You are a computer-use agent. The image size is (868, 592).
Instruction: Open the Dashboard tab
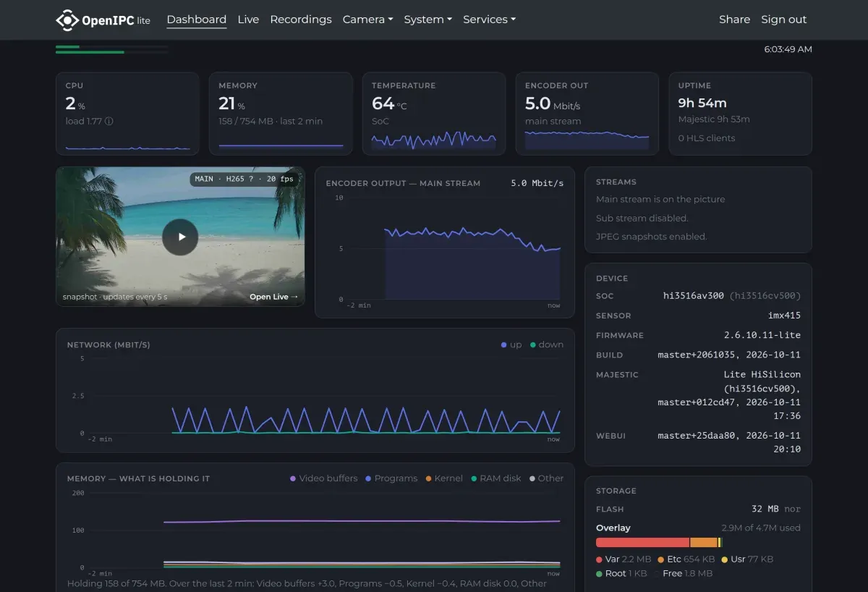point(197,20)
